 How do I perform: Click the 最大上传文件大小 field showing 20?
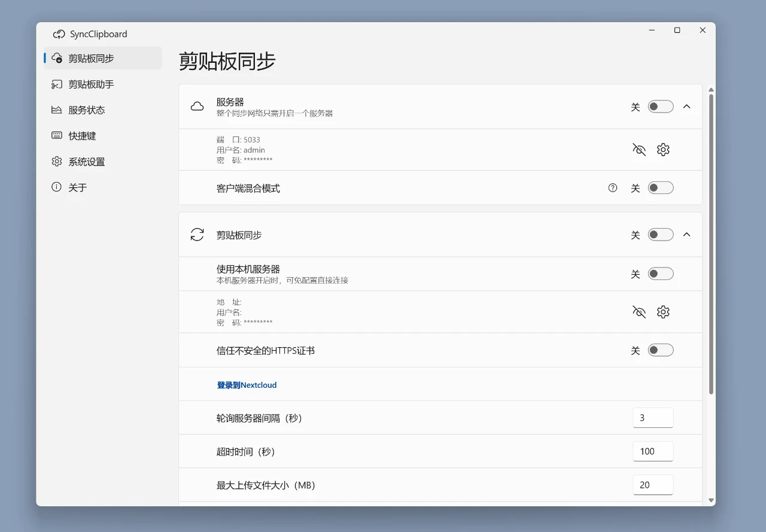point(653,485)
